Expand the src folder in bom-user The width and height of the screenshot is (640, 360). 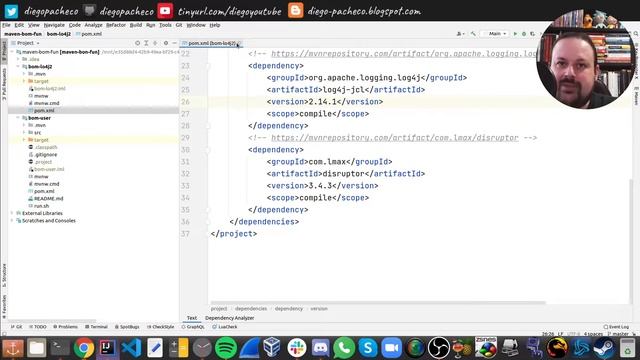click(24, 133)
